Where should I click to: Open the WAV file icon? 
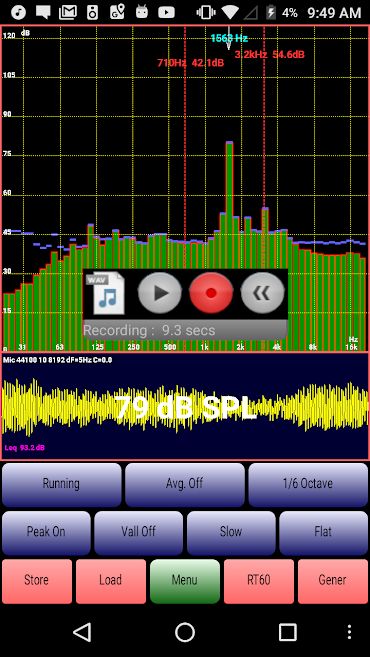pos(105,293)
